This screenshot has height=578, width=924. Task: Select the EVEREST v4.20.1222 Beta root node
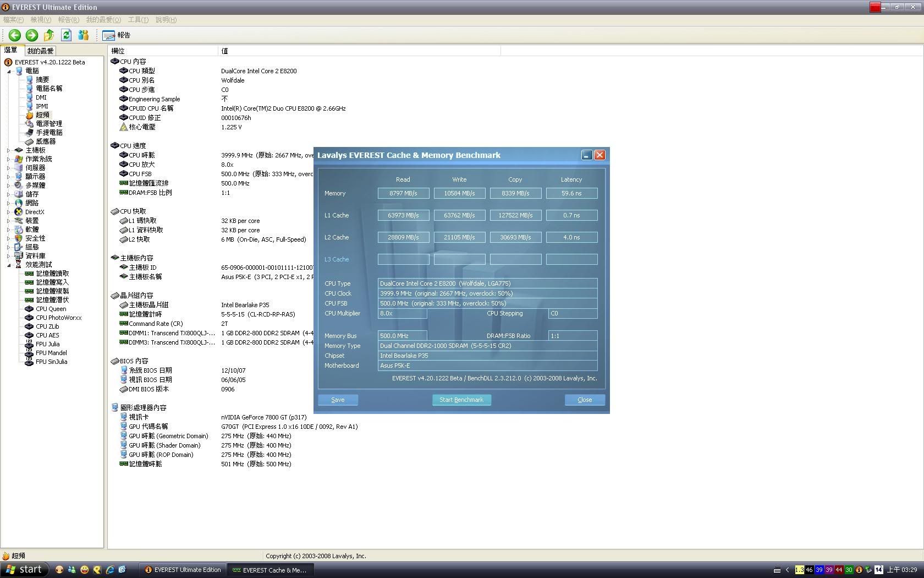point(50,62)
